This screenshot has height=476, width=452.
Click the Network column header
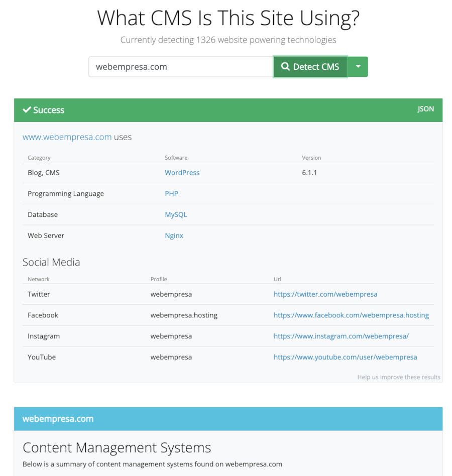(39, 279)
